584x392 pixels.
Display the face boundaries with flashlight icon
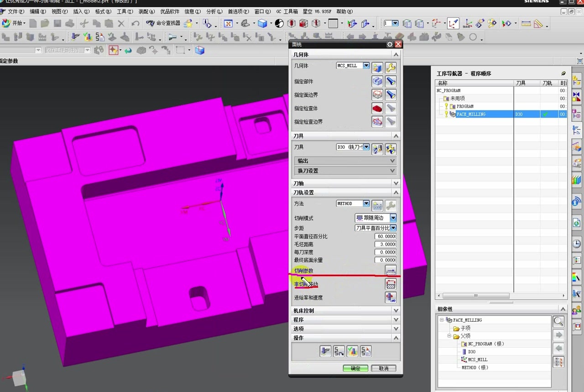tap(391, 95)
